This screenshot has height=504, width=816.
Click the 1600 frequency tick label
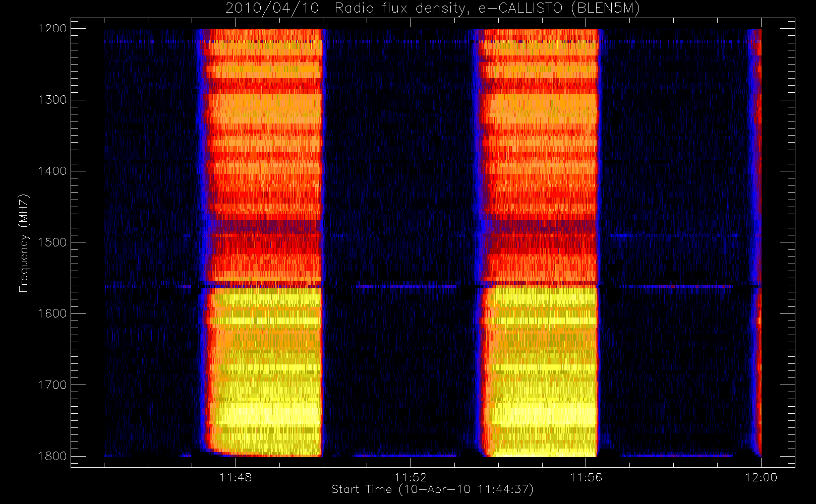click(x=52, y=313)
